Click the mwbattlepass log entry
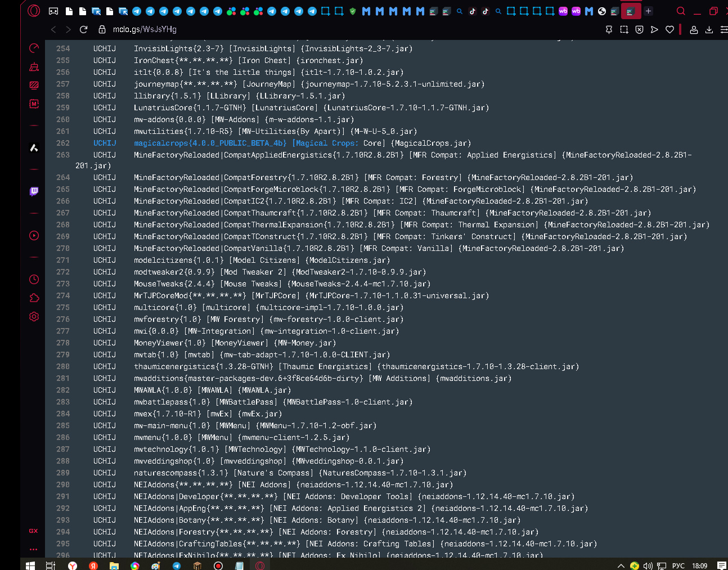This screenshot has height=570, width=728. (x=273, y=402)
